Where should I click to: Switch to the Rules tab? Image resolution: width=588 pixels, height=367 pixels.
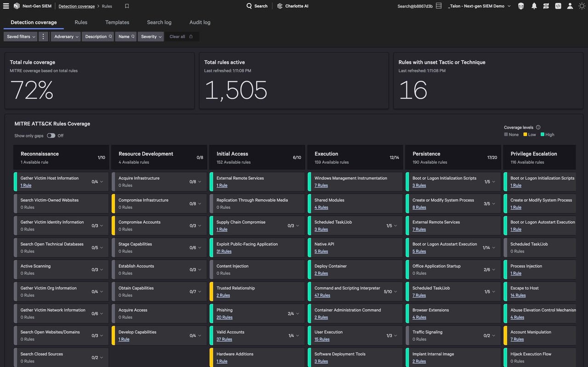[x=81, y=22]
